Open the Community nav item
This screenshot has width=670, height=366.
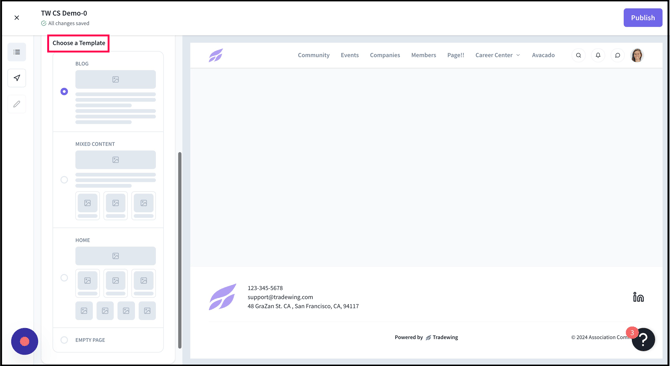pyautogui.click(x=314, y=55)
